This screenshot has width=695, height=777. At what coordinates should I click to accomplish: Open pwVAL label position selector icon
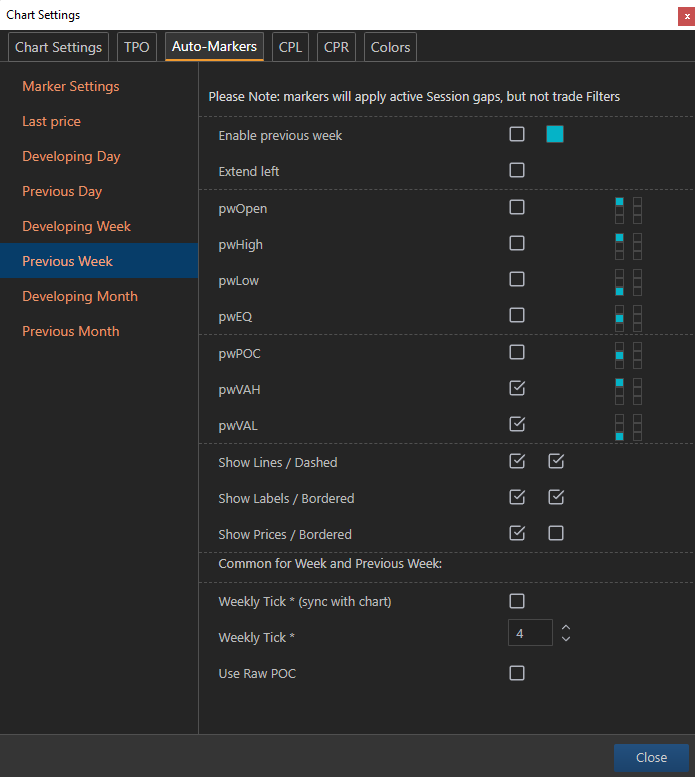(x=628, y=427)
